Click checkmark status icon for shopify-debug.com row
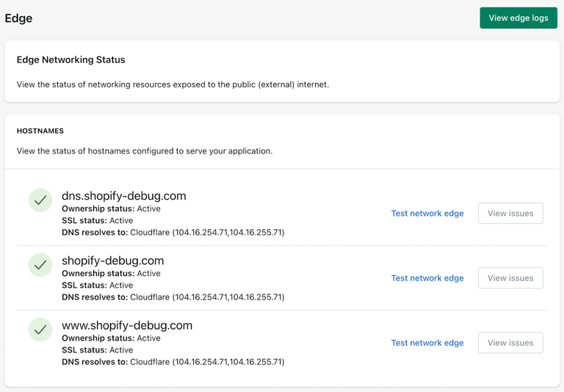 tap(40, 265)
